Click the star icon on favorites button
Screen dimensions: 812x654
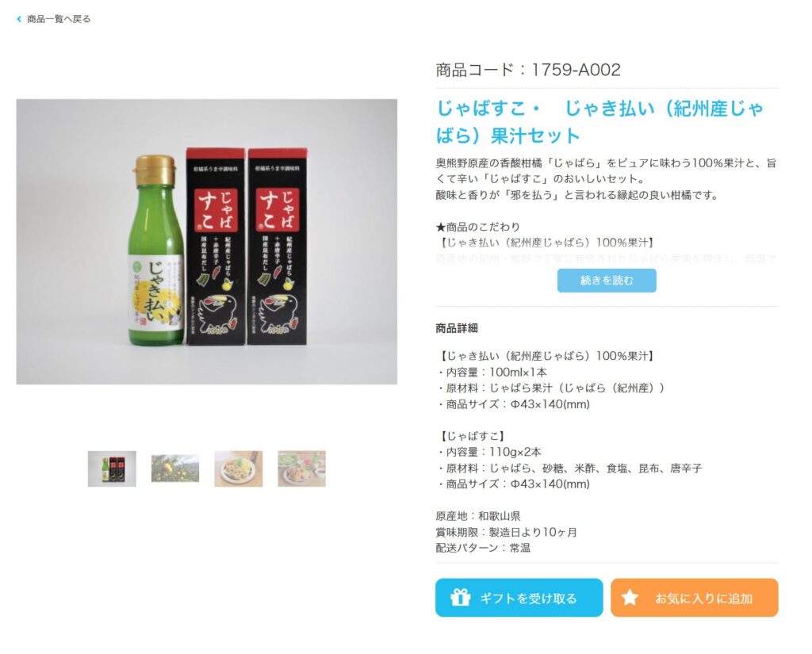coord(630,598)
